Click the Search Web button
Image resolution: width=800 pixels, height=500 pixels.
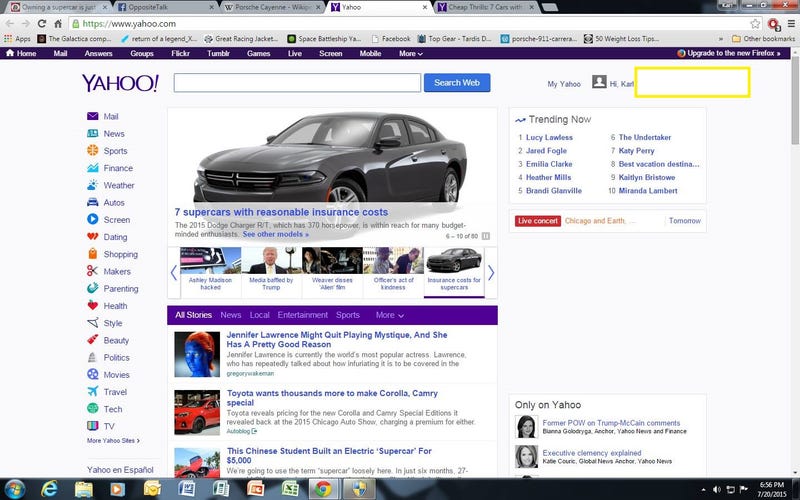tap(457, 83)
